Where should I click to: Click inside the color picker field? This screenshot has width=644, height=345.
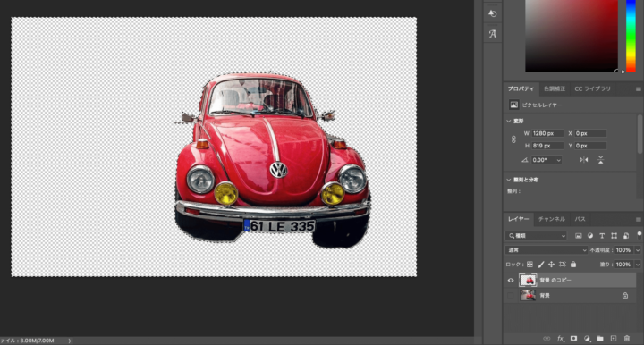572,36
